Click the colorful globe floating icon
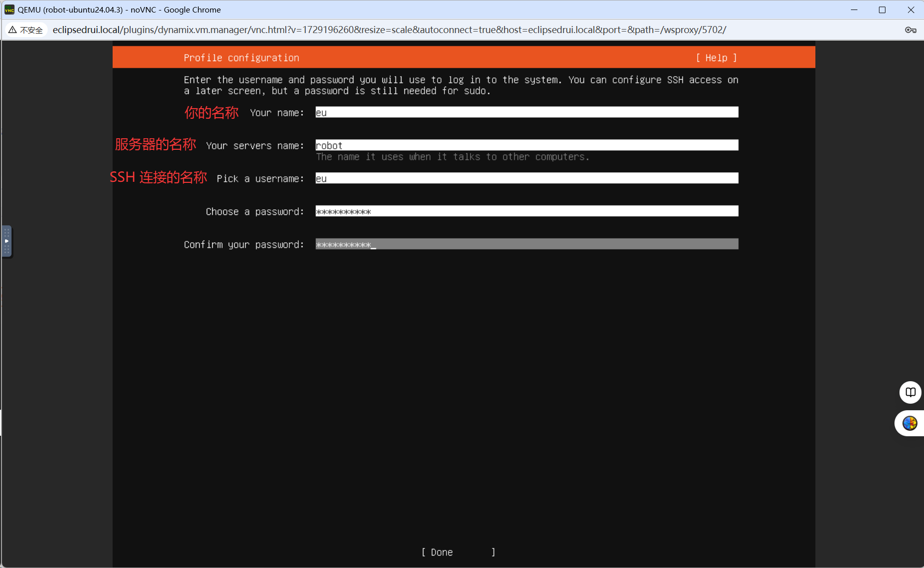This screenshot has width=924, height=568. [909, 423]
